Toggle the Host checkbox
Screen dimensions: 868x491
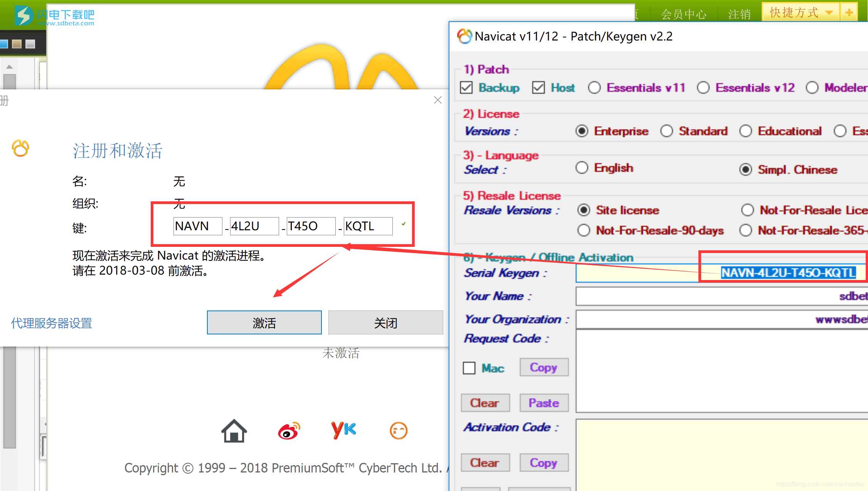point(538,88)
